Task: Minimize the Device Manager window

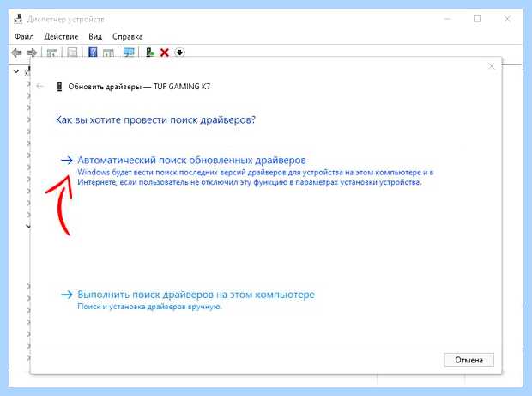Action: click(x=448, y=19)
